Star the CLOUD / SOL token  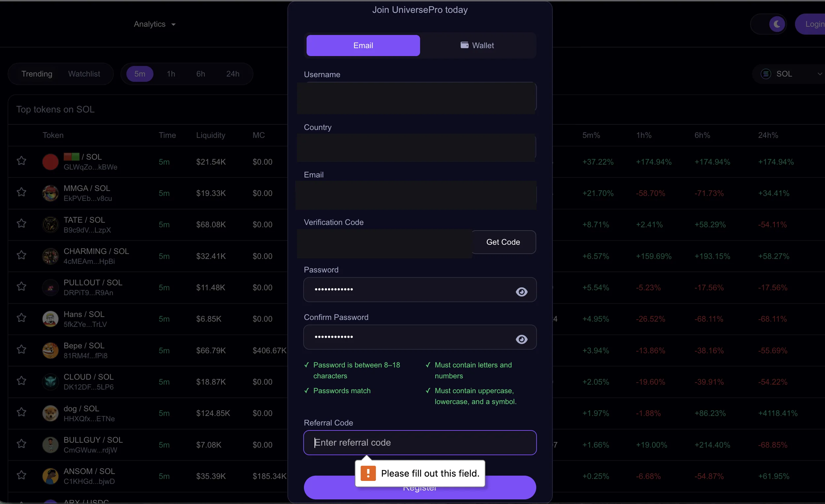(21, 381)
